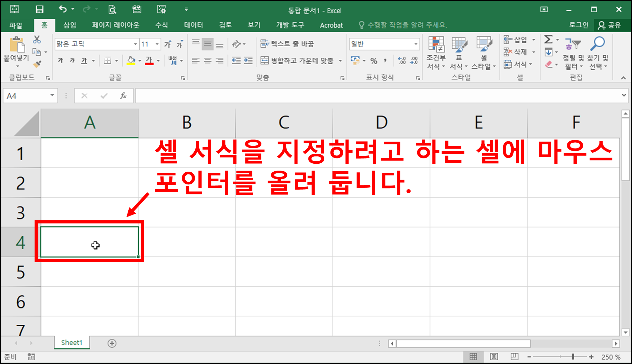
Task: Open the 일반 number format dropdown
Action: (416, 44)
